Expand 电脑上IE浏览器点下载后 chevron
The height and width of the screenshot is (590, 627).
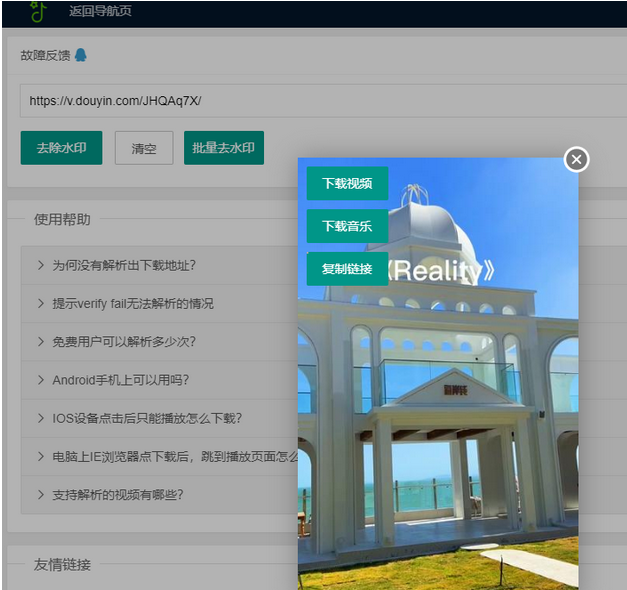40,456
